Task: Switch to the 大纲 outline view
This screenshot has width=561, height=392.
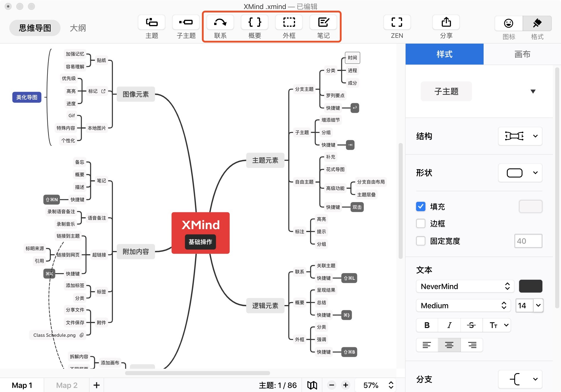Action: [77, 28]
